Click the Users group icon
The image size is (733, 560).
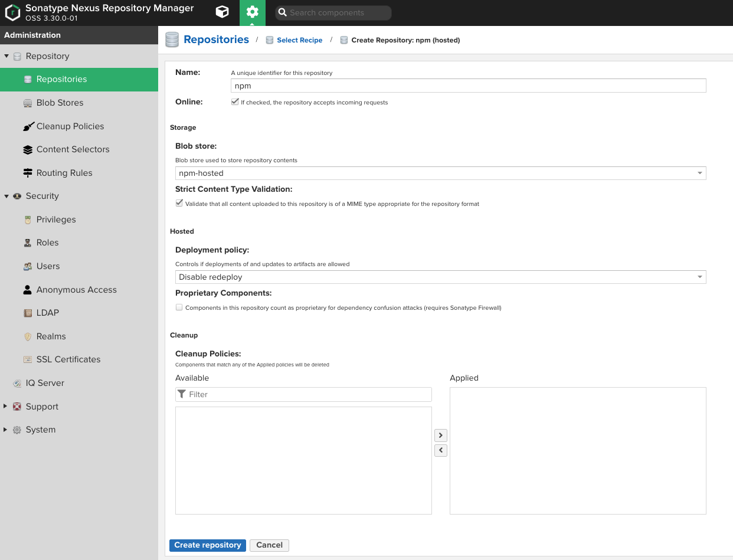[28, 266]
